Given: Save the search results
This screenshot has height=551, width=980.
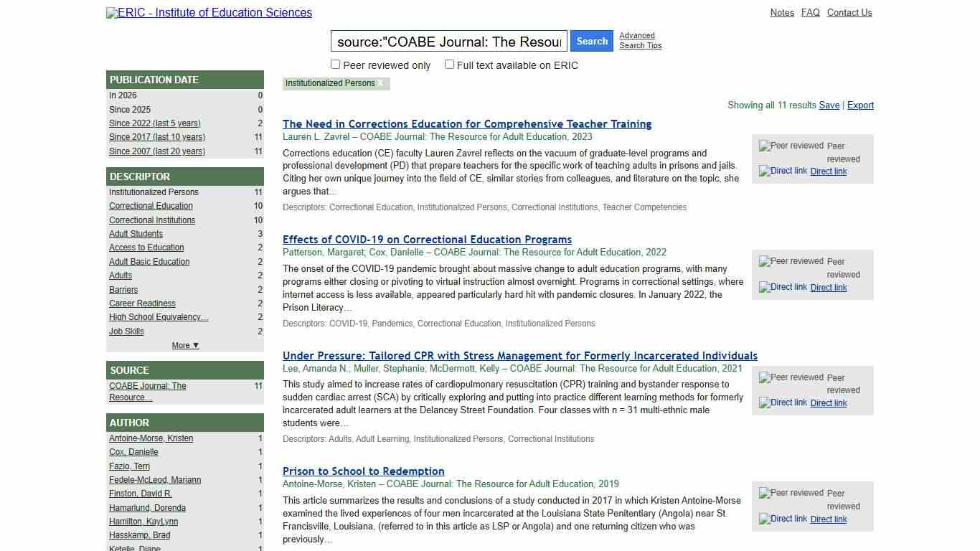Looking at the screenshot, I should (x=829, y=105).
